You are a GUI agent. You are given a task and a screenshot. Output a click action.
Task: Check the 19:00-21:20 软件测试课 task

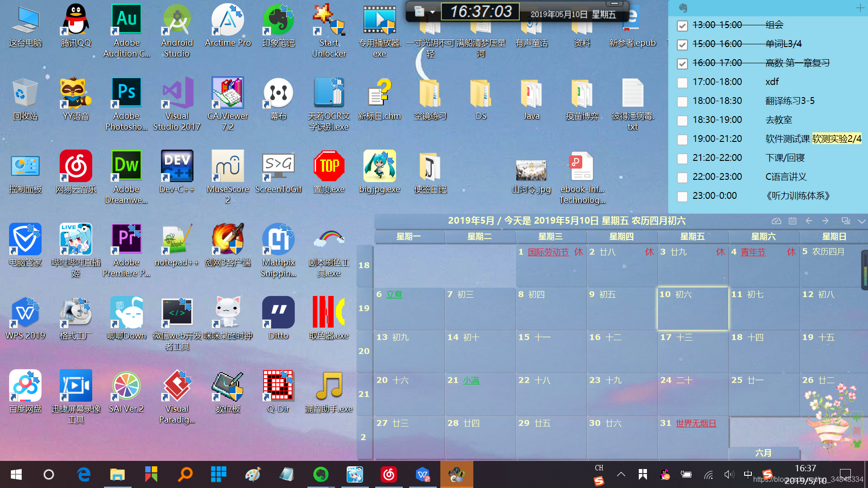coord(682,140)
